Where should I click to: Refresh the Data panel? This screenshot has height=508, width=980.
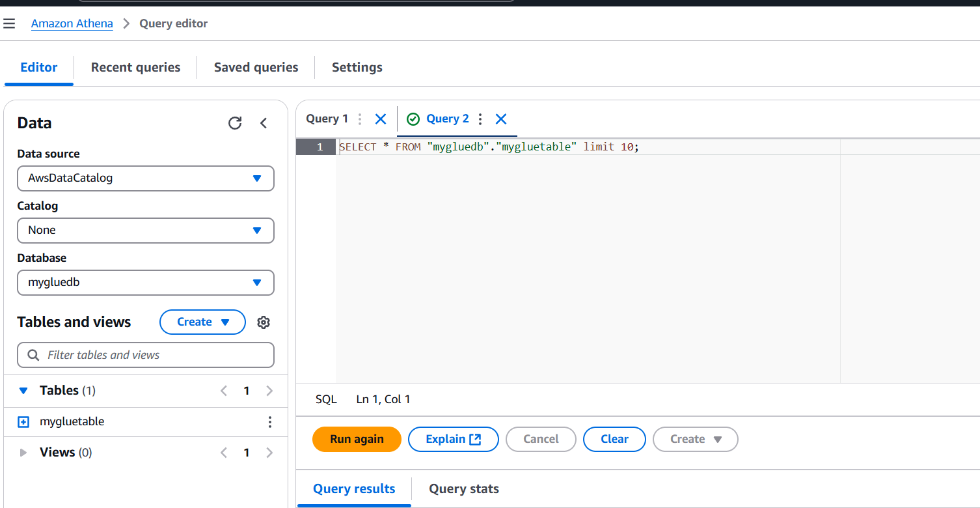(x=235, y=123)
